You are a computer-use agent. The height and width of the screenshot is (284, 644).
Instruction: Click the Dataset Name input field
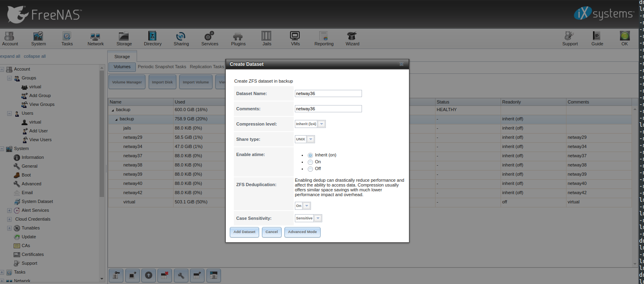pos(328,93)
